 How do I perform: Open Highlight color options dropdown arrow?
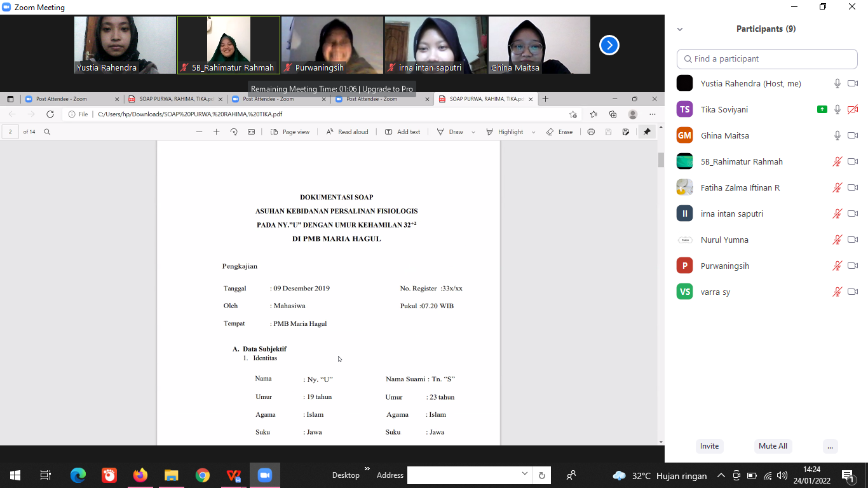point(532,132)
